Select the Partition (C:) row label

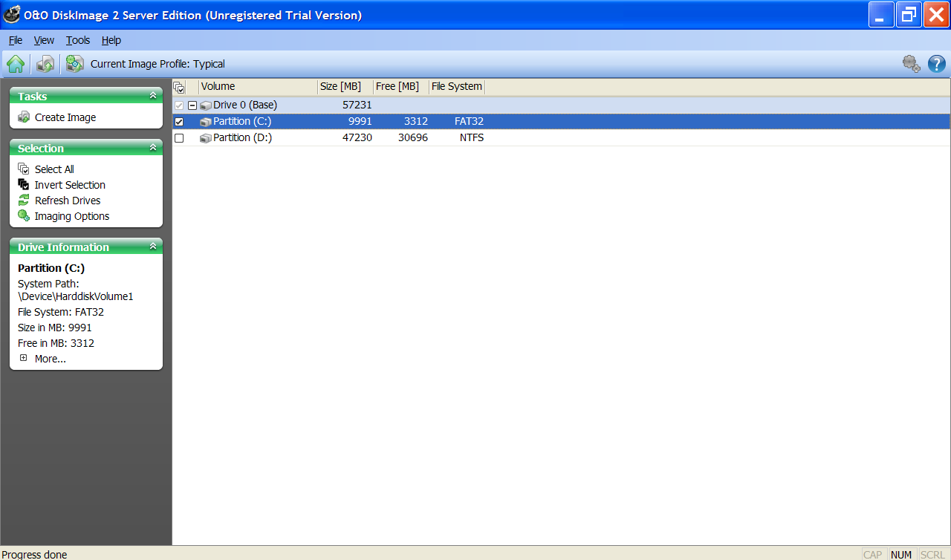point(242,122)
